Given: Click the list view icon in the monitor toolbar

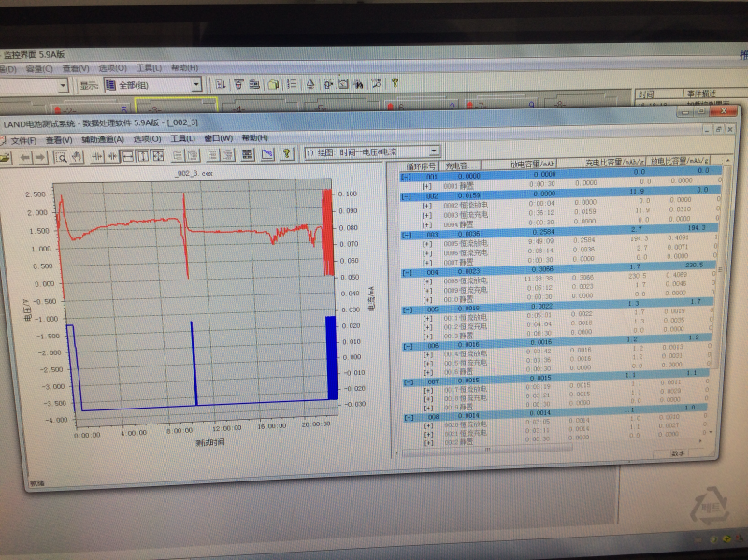Looking at the screenshot, I should click(x=292, y=84).
